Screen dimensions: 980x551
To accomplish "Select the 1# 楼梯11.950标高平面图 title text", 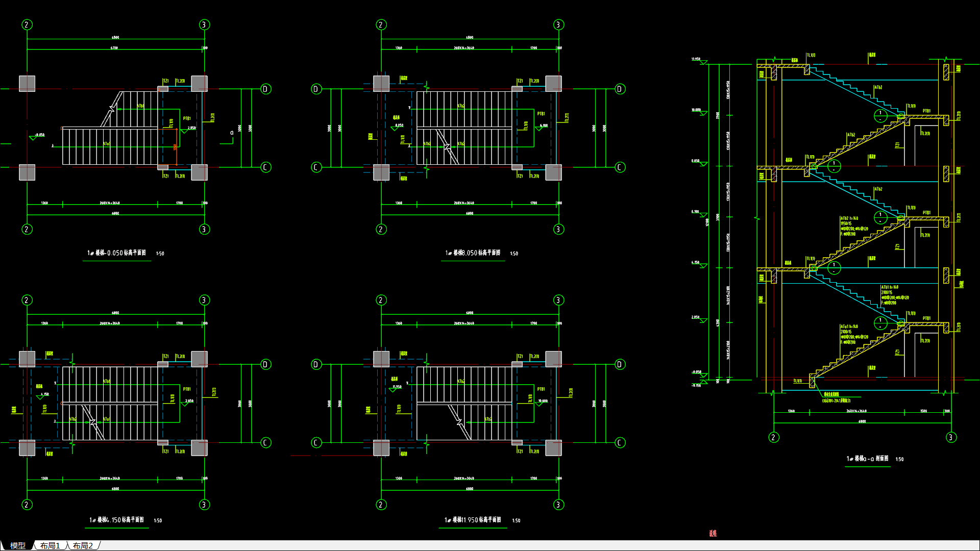I will click(x=473, y=520).
